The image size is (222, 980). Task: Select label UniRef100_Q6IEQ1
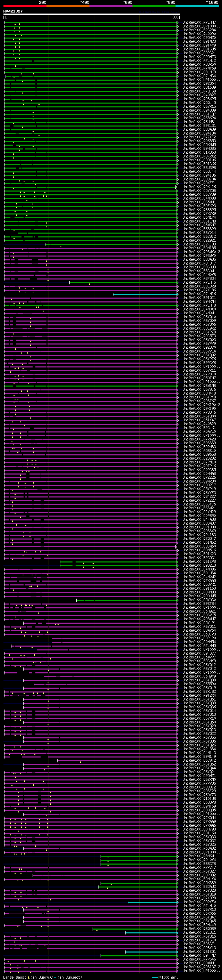click(199, 952)
